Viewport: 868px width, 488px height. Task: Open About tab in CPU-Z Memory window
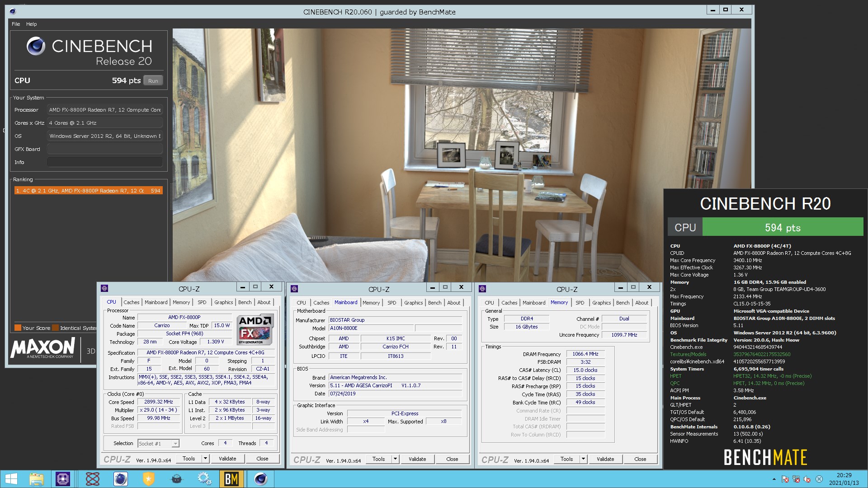click(642, 303)
